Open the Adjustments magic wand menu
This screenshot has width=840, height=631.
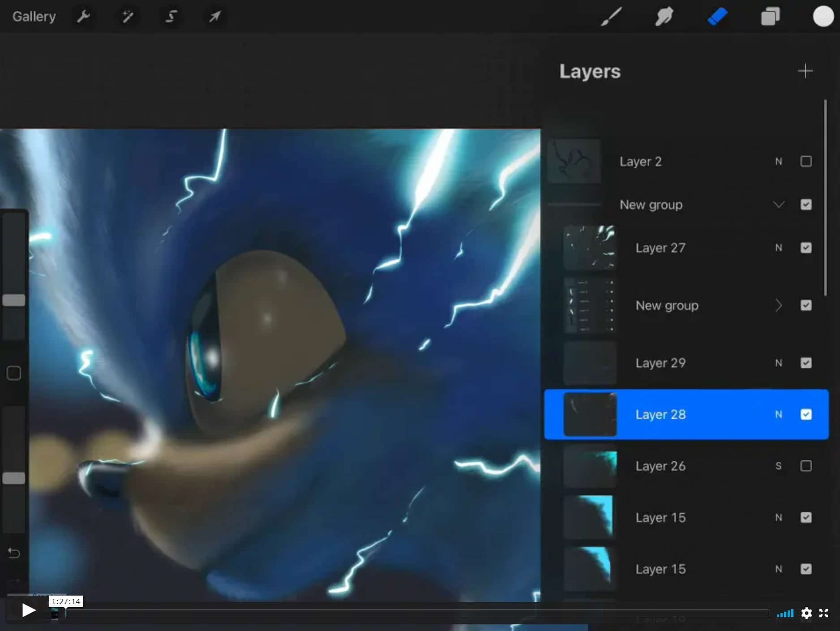(127, 17)
